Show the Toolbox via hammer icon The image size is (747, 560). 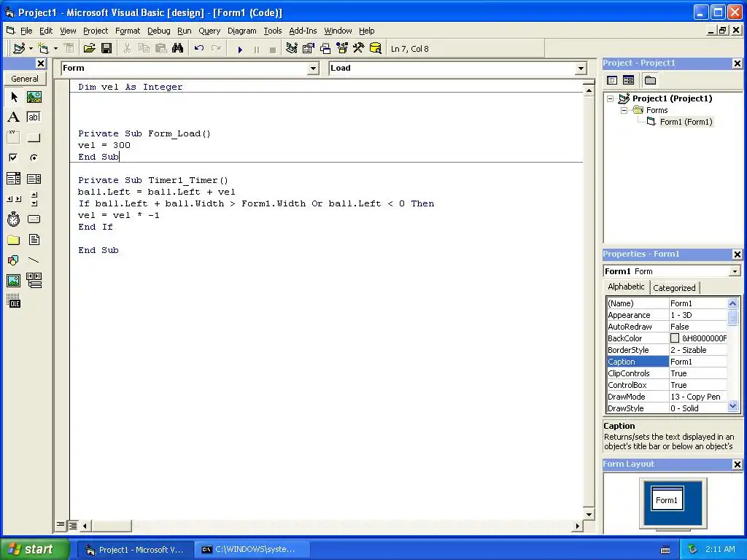point(359,48)
